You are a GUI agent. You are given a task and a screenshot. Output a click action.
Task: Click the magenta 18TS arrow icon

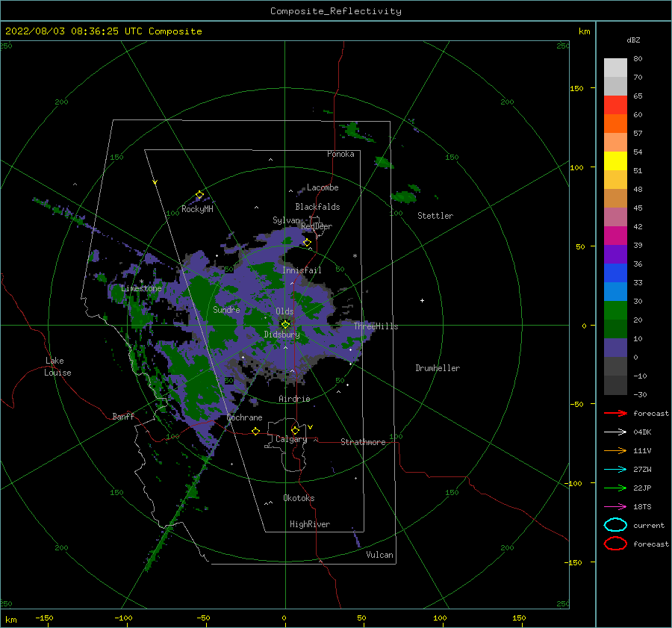point(615,507)
